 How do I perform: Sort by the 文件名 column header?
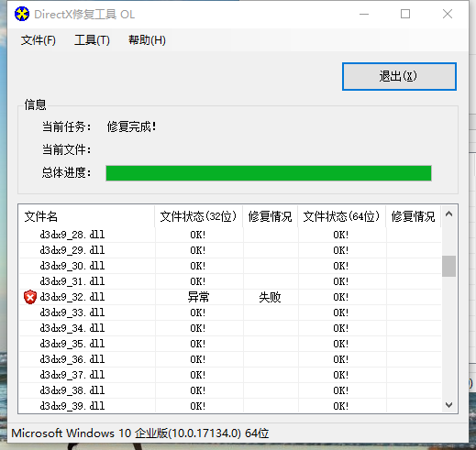coord(86,216)
